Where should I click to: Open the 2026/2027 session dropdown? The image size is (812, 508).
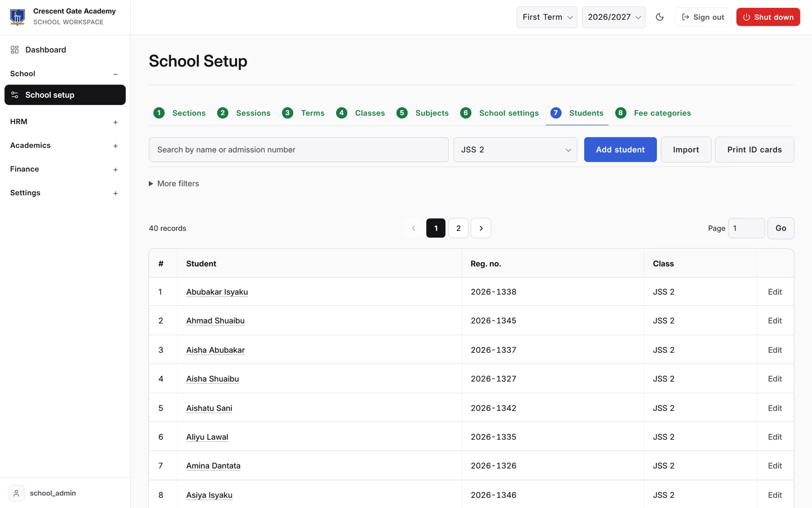[x=614, y=17]
